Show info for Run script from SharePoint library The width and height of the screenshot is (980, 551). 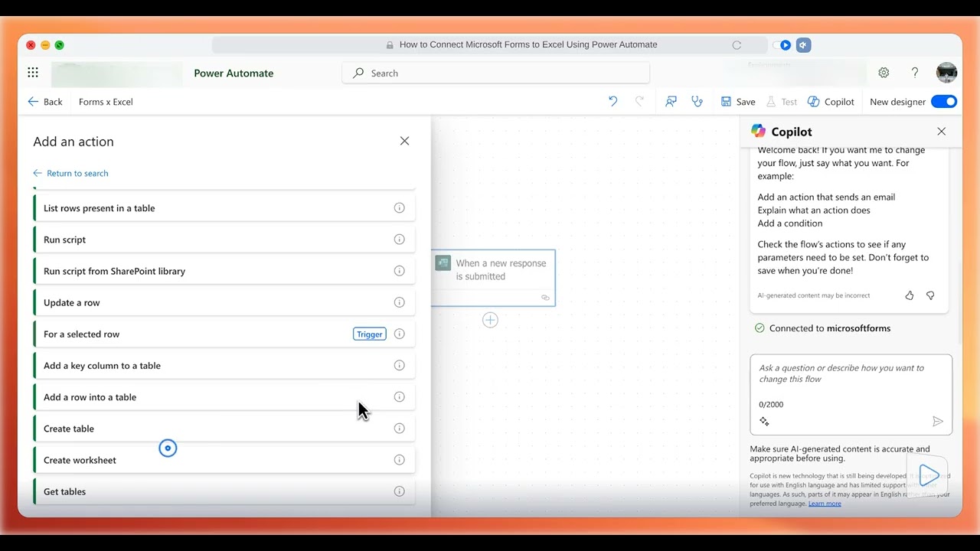point(399,271)
